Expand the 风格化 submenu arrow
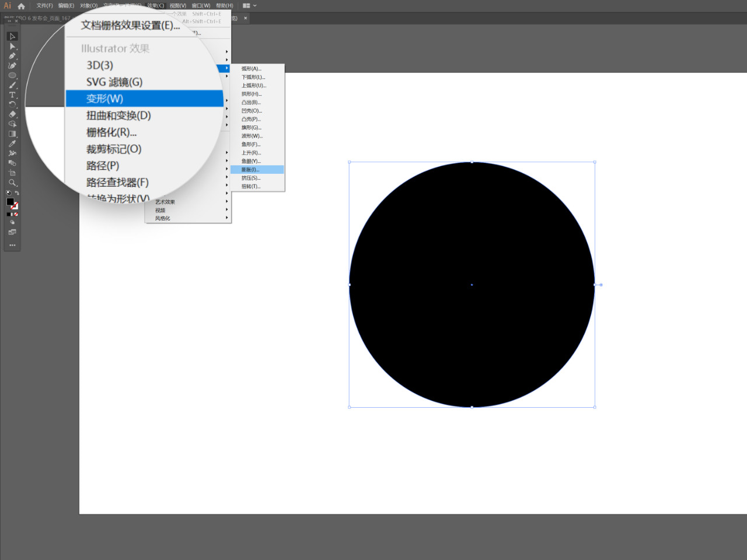747x560 pixels. point(227,218)
